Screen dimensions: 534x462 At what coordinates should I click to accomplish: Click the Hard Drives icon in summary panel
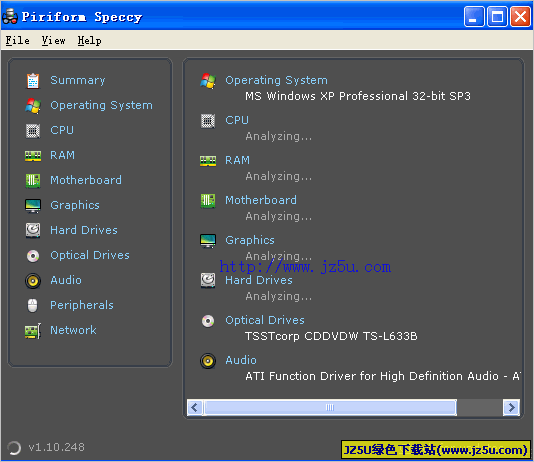[x=208, y=281]
